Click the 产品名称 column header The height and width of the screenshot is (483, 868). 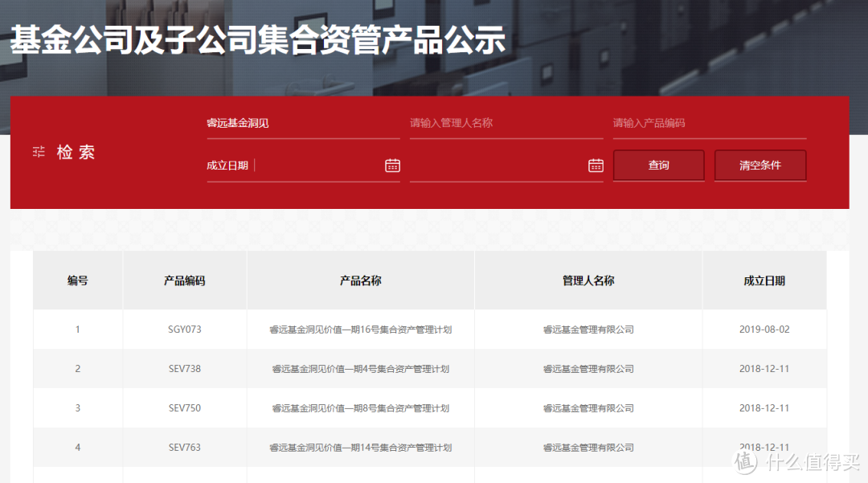(360, 280)
